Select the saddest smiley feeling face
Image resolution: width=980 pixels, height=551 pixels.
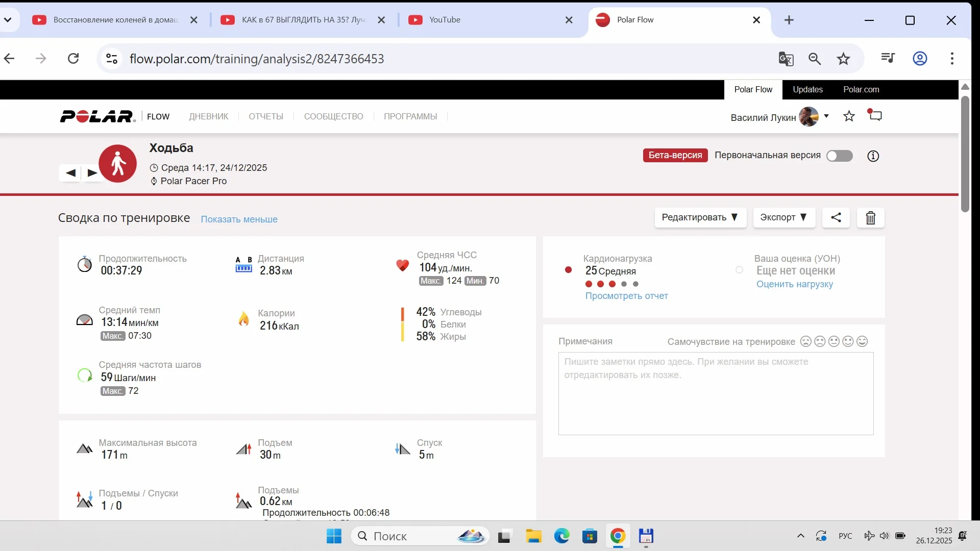805,341
